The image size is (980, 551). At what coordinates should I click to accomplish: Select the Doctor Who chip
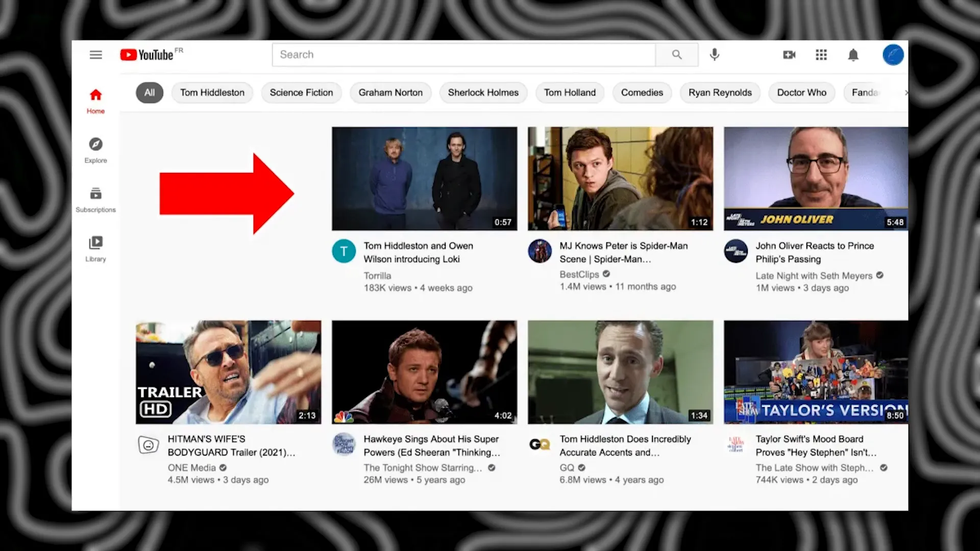pyautogui.click(x=801, y=92)
